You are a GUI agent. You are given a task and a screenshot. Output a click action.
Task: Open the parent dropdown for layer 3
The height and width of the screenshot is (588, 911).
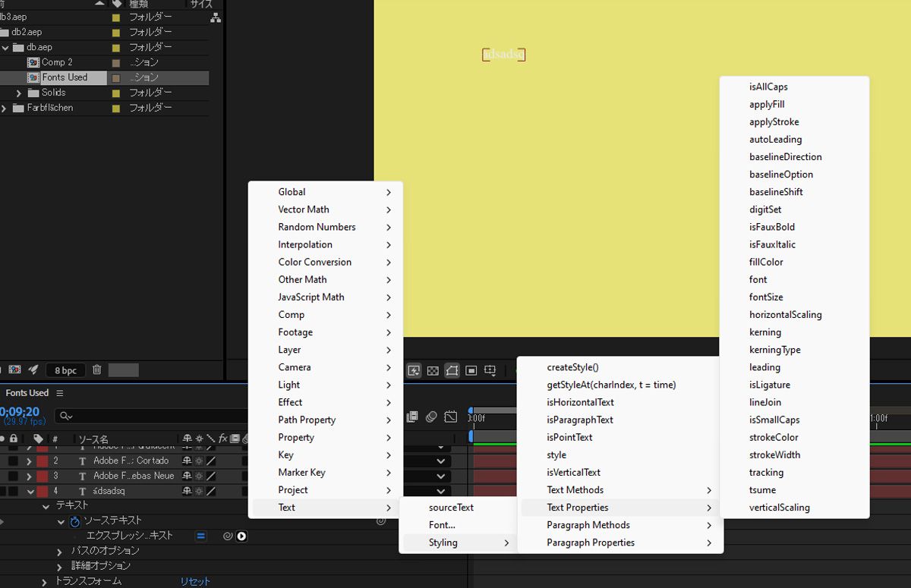pyautogui.click(x=441, y=476)
